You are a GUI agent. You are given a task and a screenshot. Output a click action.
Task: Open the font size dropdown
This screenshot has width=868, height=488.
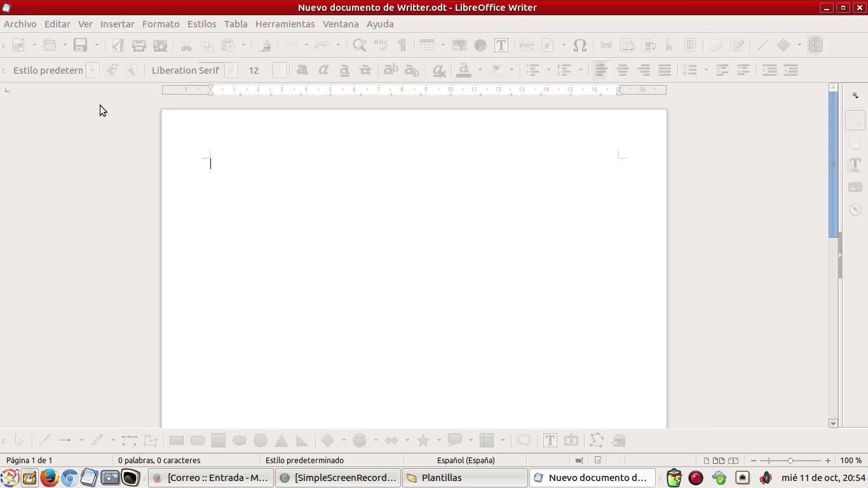[279, 70]
